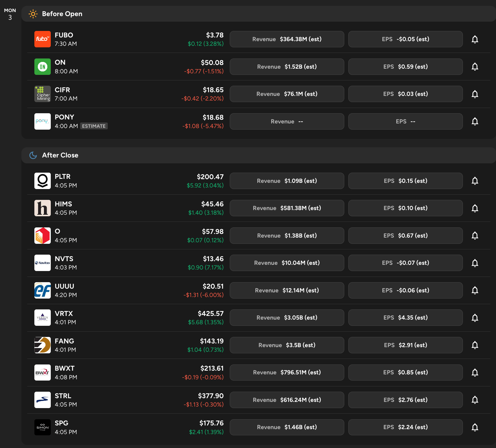Tap the bell icon for BWXT
Viewport: 496px width, 448px height.
[x=475, y=373]
